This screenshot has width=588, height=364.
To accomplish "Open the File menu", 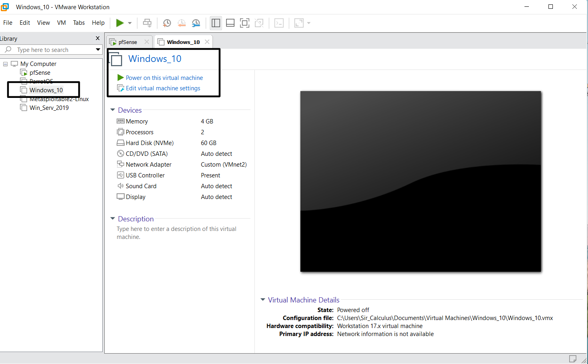I will tap(8, 23).
